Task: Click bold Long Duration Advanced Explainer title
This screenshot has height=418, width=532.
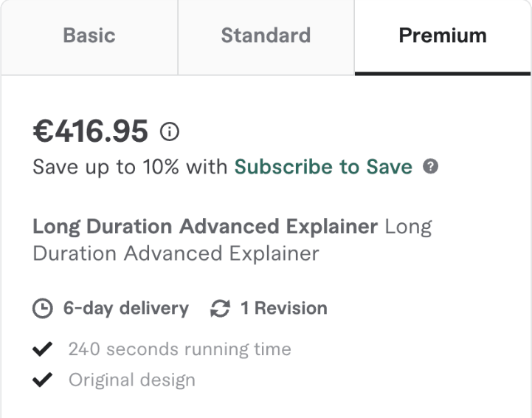Action: point(205,226)
